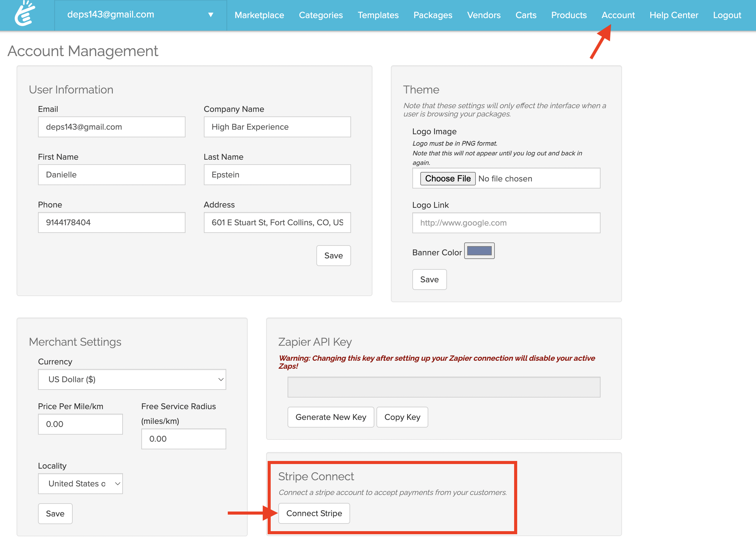Save the Merchant Settings section
Screen dimensions: 756x548
pyautogui.click(x=55, y=513)
